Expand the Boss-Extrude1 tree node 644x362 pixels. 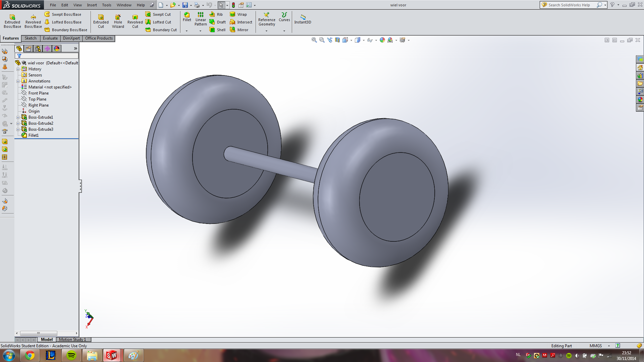coord(18,117)
